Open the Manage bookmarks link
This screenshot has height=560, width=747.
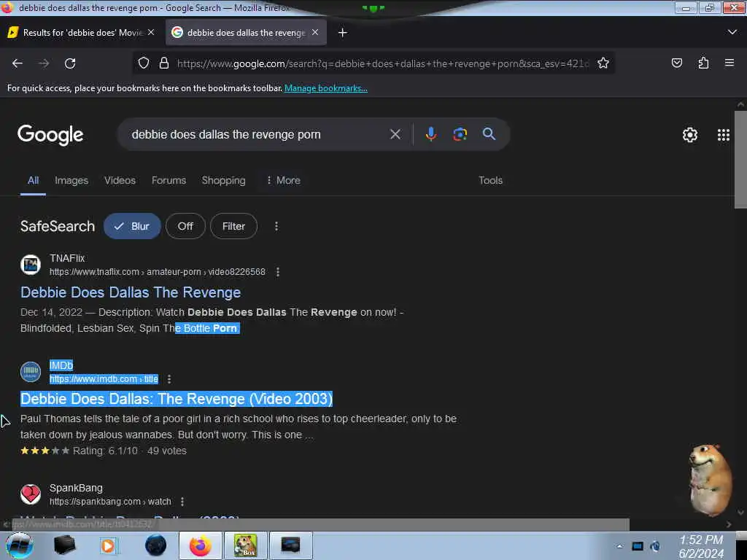[326, 88]
